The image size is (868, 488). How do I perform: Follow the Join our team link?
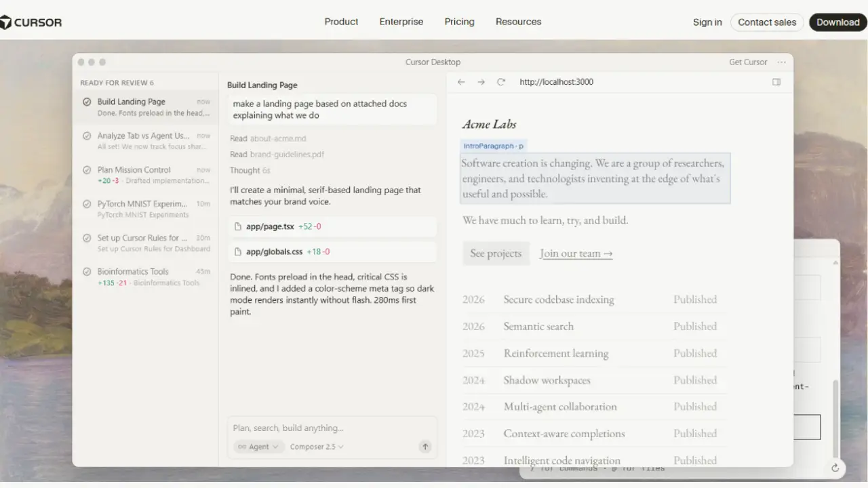pyautogui.click(x=576, y=253)
